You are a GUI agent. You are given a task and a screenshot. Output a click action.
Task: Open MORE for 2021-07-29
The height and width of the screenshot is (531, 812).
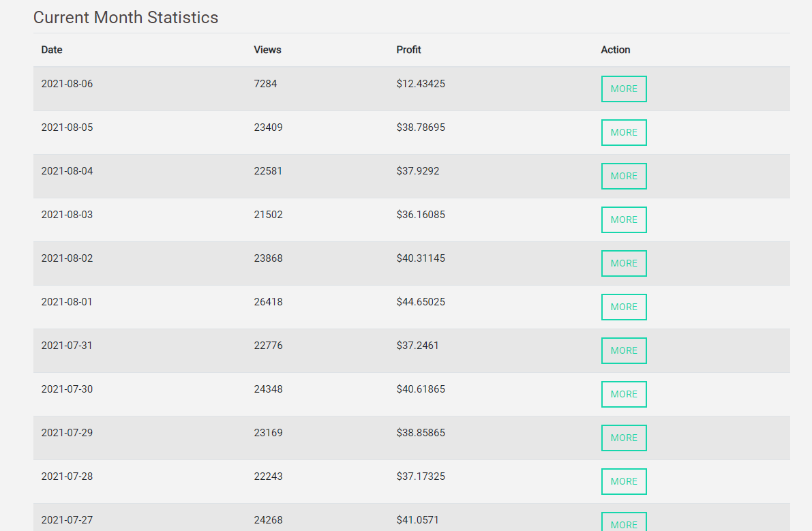624,438
